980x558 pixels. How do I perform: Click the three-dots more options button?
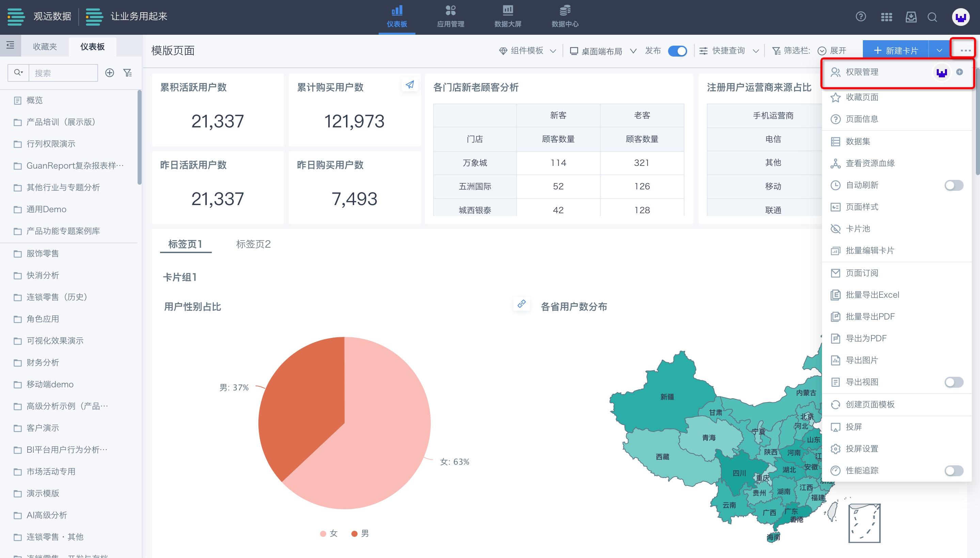(x=965, y=50)
